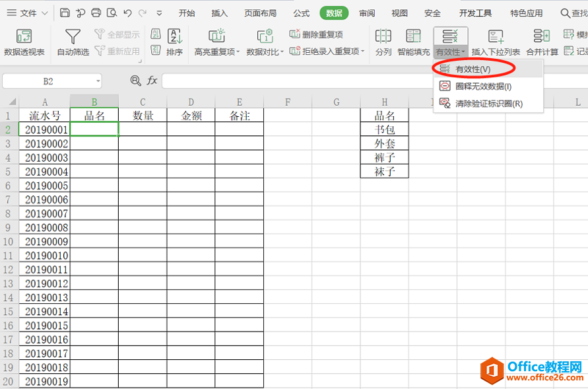Switch to the 页面布局 tab
Screen dimensions: 588x389
tap(260, 13)
